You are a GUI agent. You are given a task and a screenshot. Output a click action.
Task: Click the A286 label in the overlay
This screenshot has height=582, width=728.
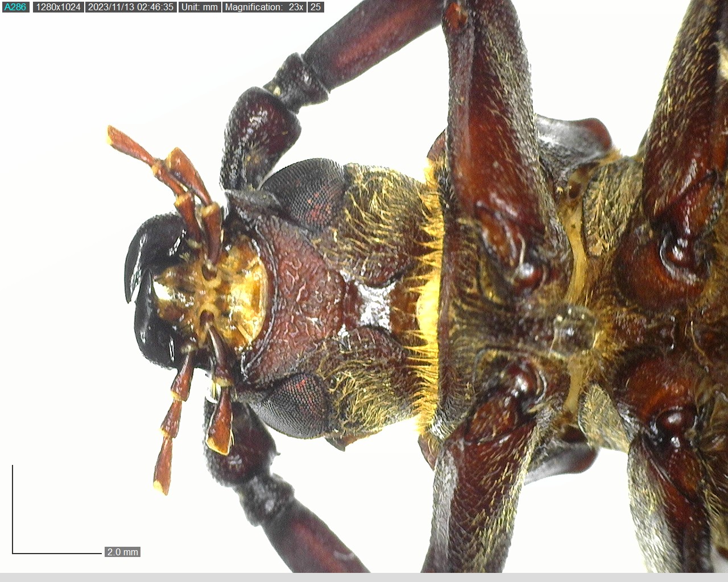15,7
